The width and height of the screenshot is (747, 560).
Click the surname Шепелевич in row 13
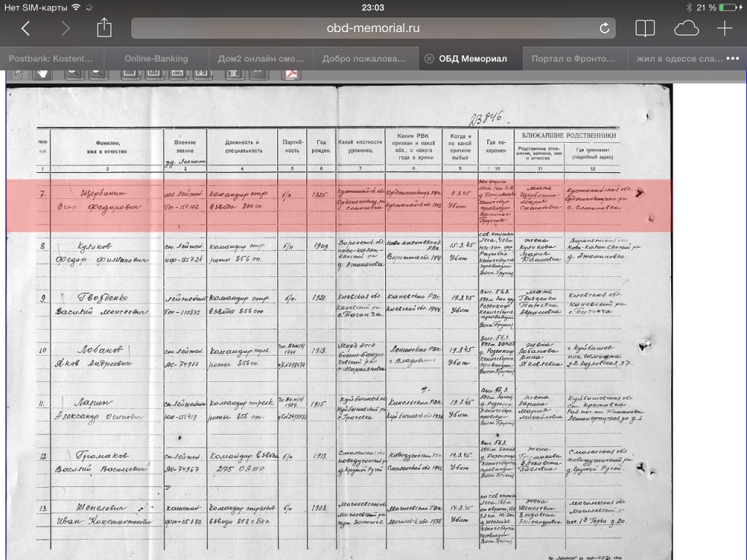[101, 507]
